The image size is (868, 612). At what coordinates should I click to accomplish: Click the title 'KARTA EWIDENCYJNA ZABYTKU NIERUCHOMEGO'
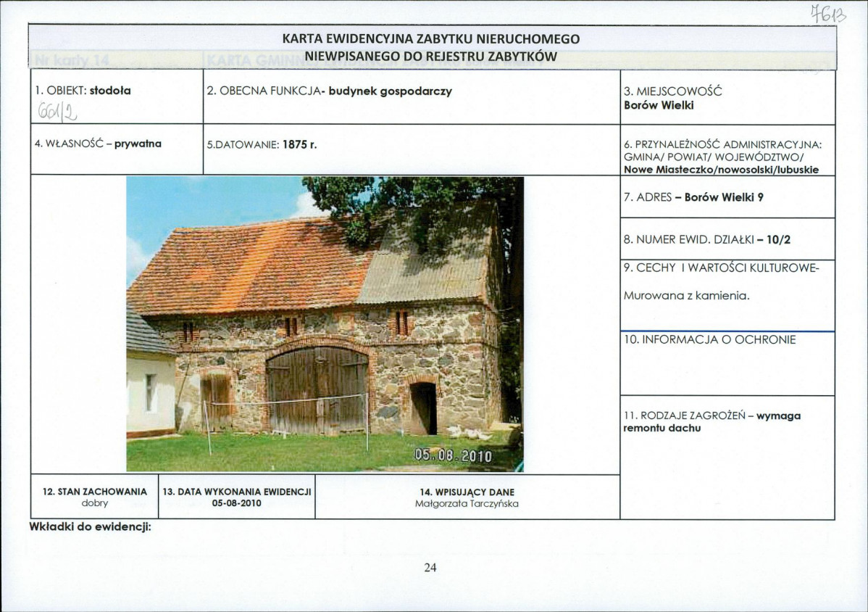click(x=430, y=39)
